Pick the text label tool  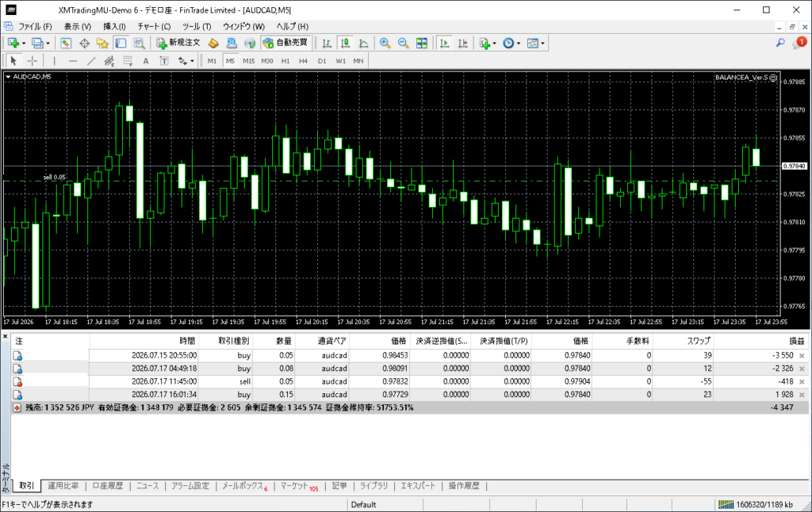pyautogui.click(x=164, y=61)
